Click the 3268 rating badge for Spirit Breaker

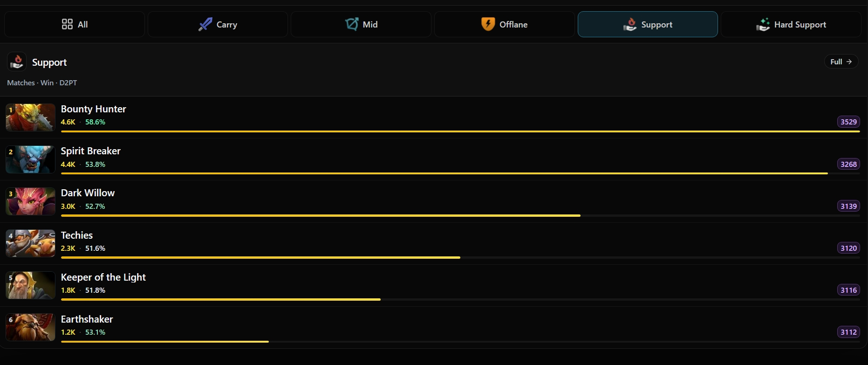[848, 164]
